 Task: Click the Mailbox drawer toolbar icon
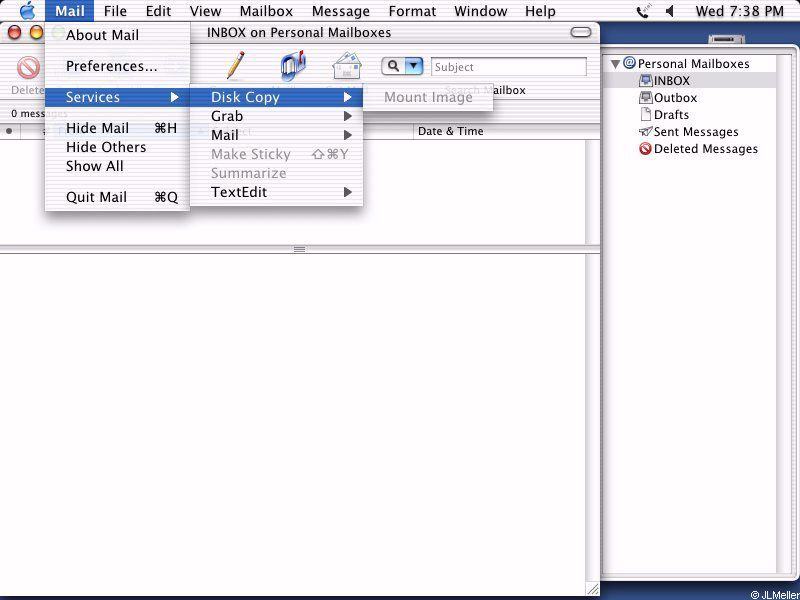293,66
